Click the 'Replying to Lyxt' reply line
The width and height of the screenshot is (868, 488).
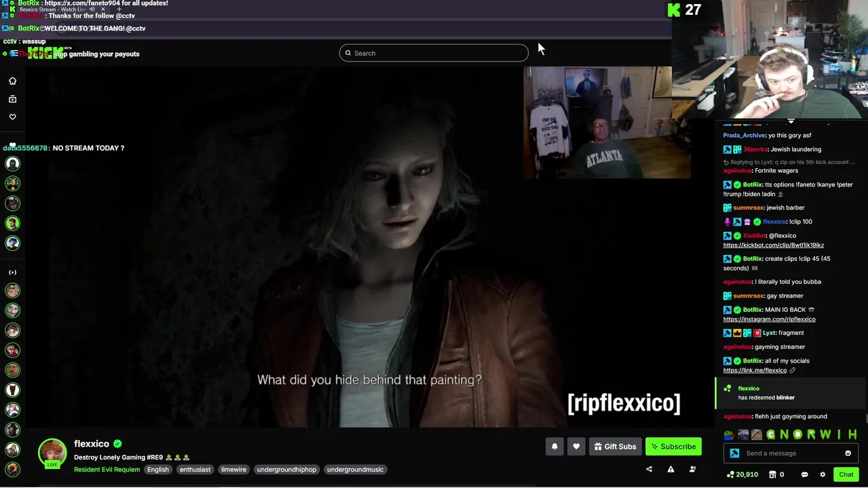click(789, 163)
